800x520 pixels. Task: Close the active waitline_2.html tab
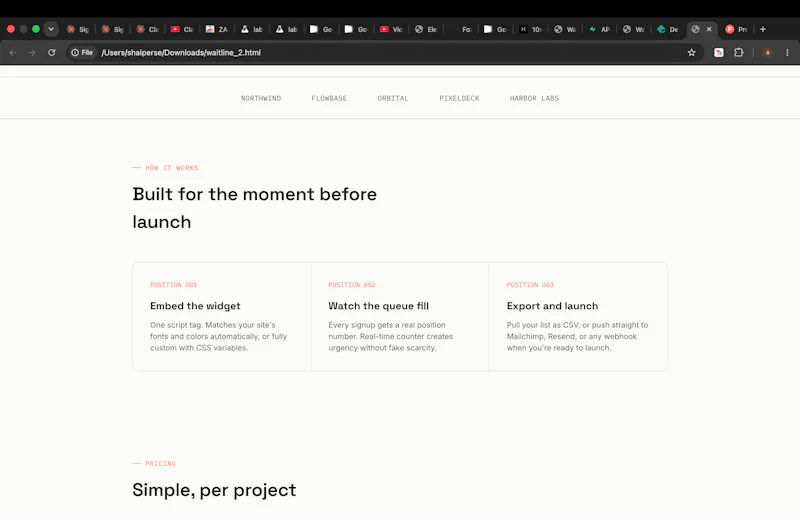[709, 29]
